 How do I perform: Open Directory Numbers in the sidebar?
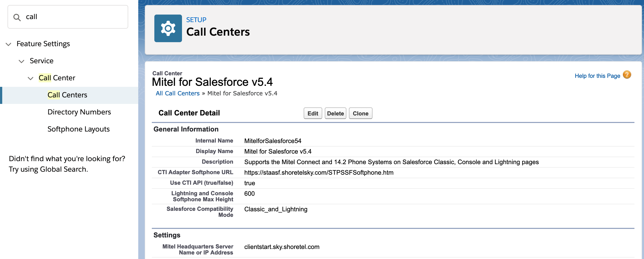[79, 112]
